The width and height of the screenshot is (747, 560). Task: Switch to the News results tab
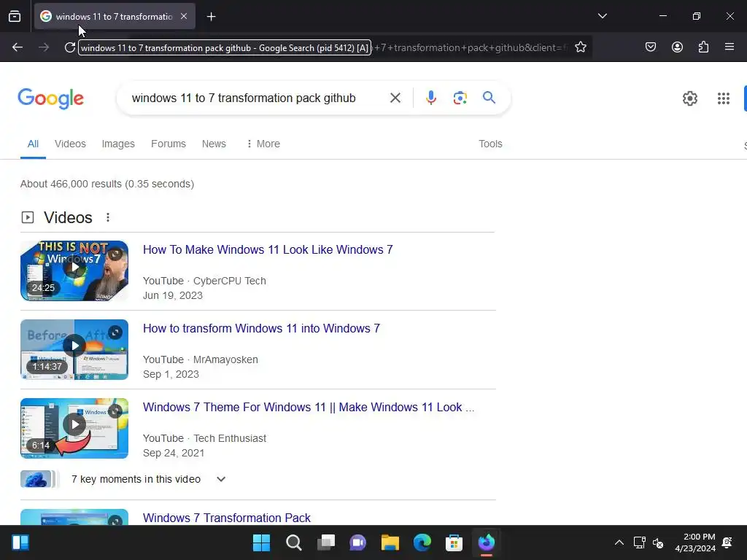pyautogui.click(x=214, y=144)
